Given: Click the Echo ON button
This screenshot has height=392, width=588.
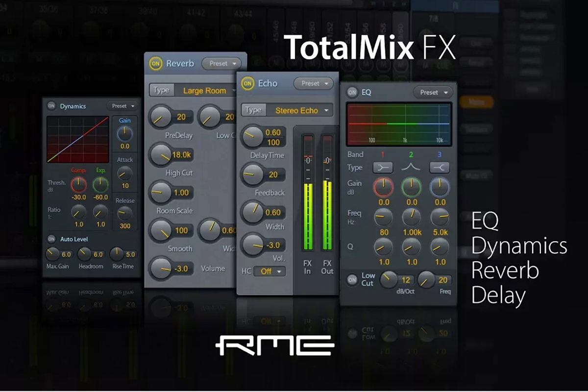Looking at the screenshot, I should [247, 83].
